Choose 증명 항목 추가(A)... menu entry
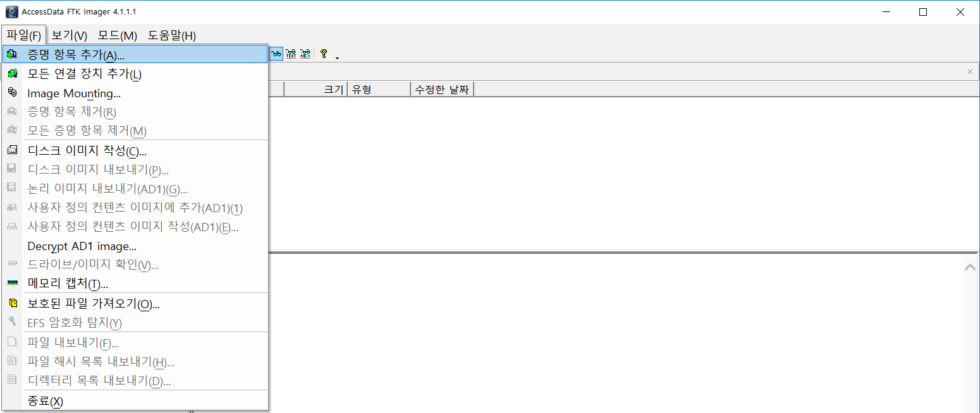Image resolution: width=980 pixels, height=413 pixels. click(135, 54)
